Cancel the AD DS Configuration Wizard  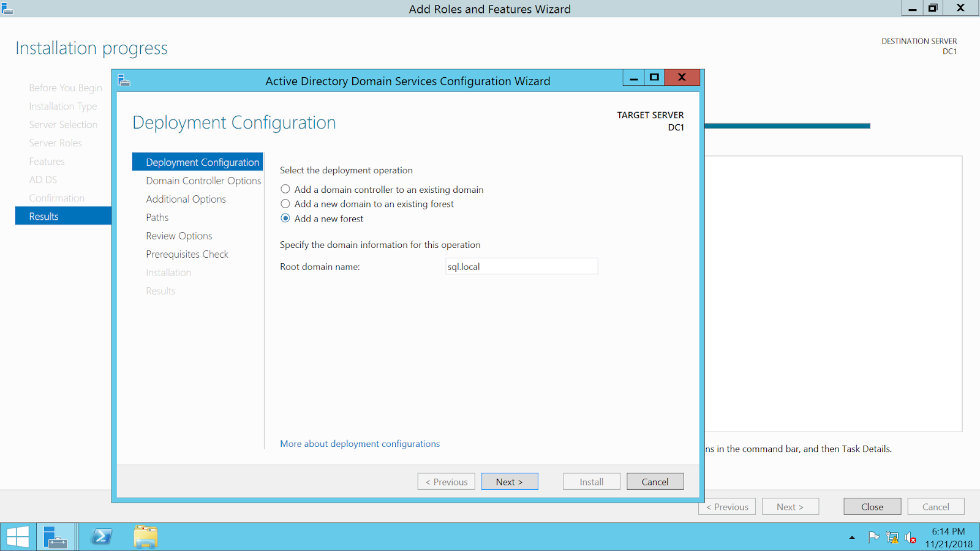[x=655, y=481]
